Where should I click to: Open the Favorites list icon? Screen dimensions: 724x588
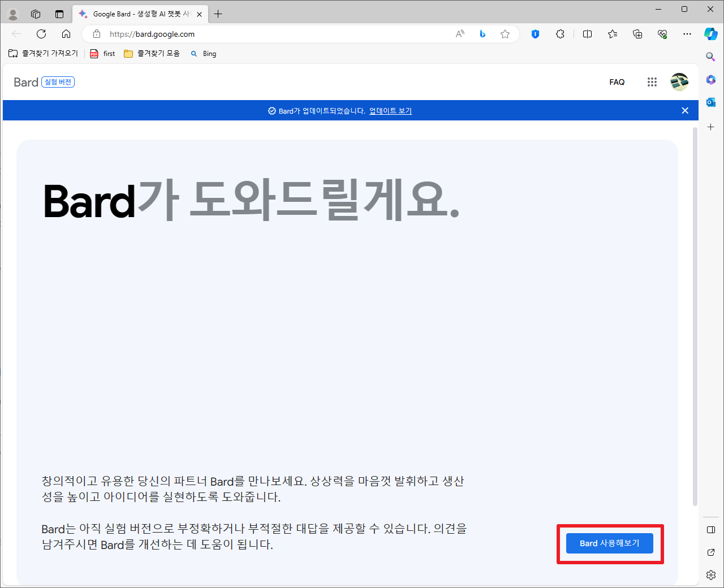point(613,34)
